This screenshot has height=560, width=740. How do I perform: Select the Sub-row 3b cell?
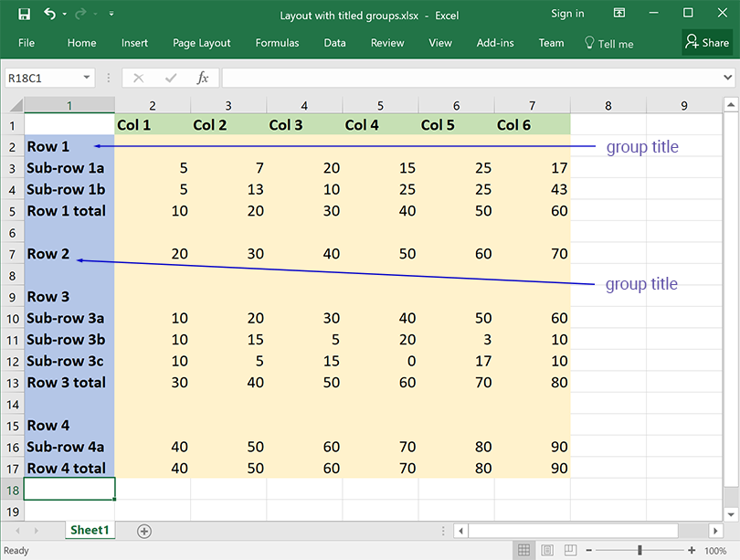[69, 340]
